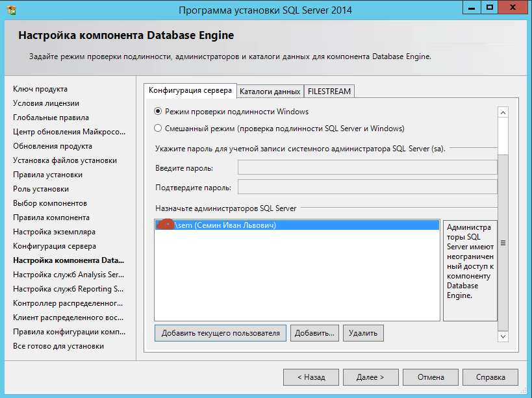
Task: Click the Ключ продукта step
Action: 40,89
